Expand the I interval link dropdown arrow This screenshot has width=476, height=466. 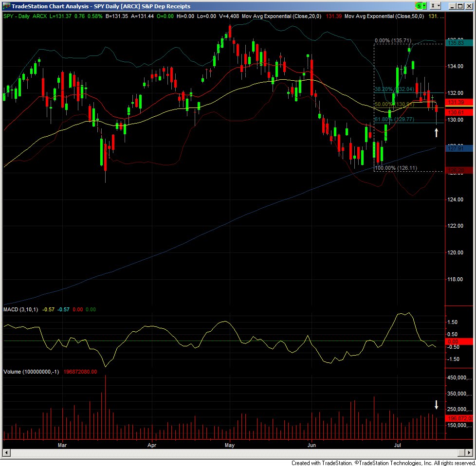tap(439, 6)
